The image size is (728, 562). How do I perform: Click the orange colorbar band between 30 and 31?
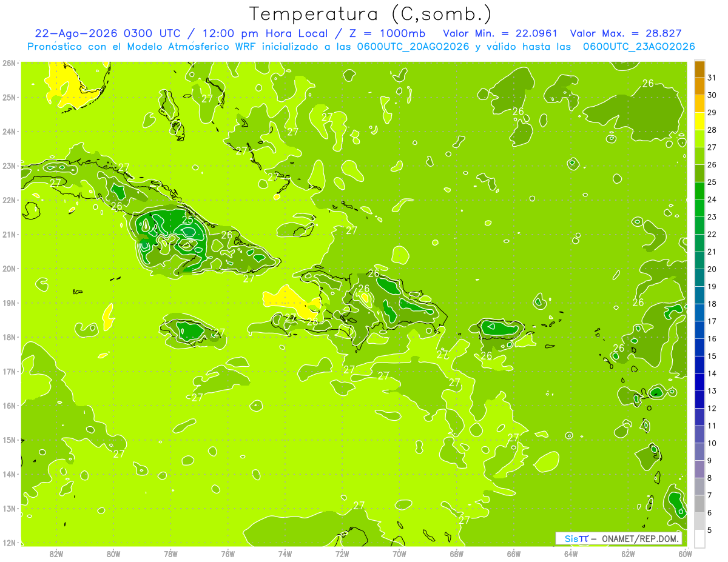(x=699, y=86)
